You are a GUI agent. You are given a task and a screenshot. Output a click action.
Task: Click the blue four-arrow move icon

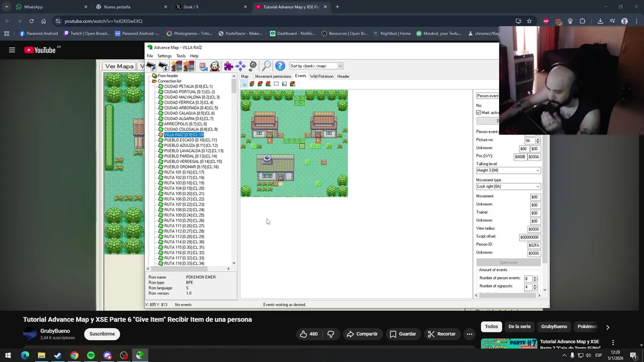coord(240,66)
